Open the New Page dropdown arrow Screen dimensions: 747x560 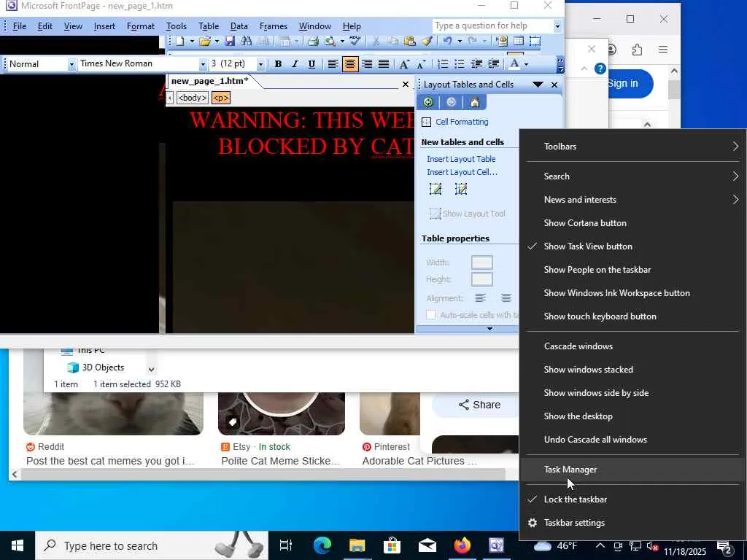click(192, 42)
